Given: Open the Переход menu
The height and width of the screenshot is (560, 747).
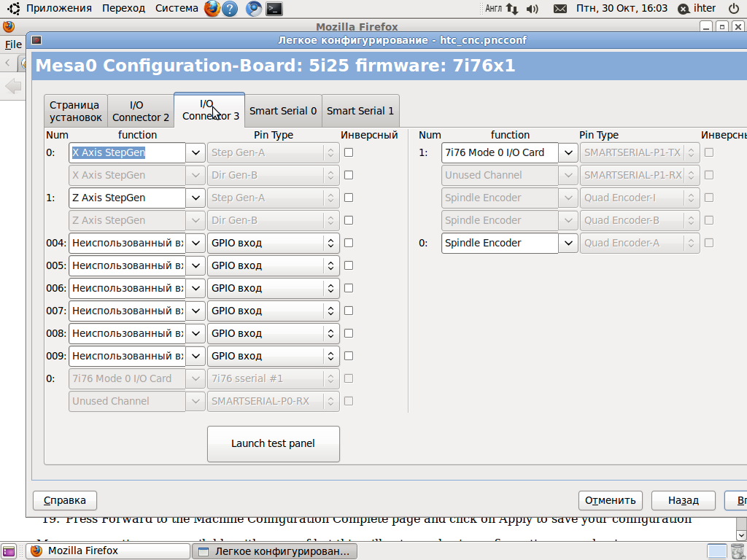Looking at the screenshot, I should 123,9.
